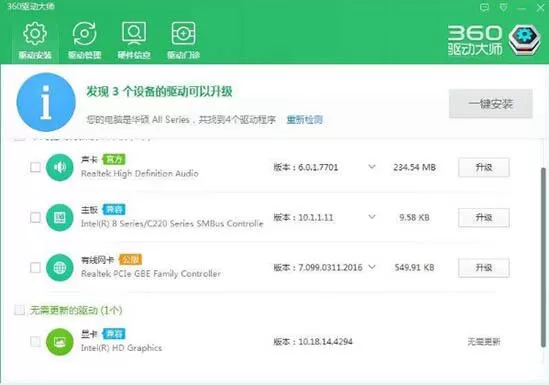Screen dimensions: 549x385
Task: Click the driver list vertical scrollbar
Action: coord(543,257)
